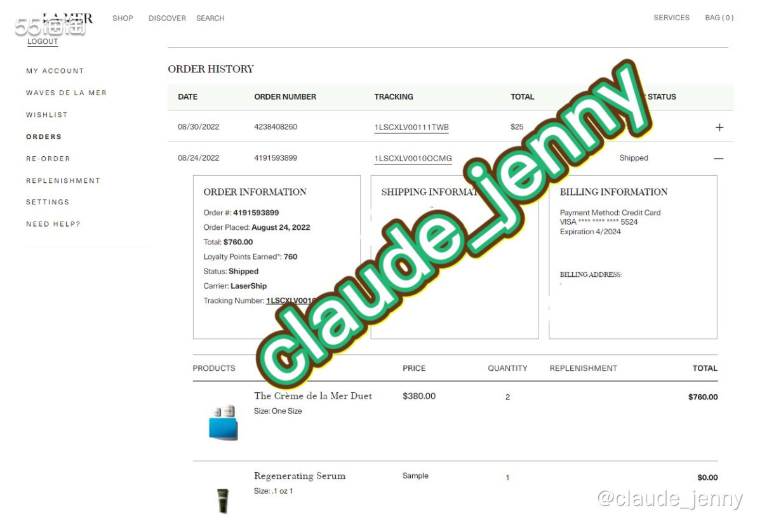Open REPLENISHMENT in the sidebar
The image size is (762, 532).
(x=63, y=180)
